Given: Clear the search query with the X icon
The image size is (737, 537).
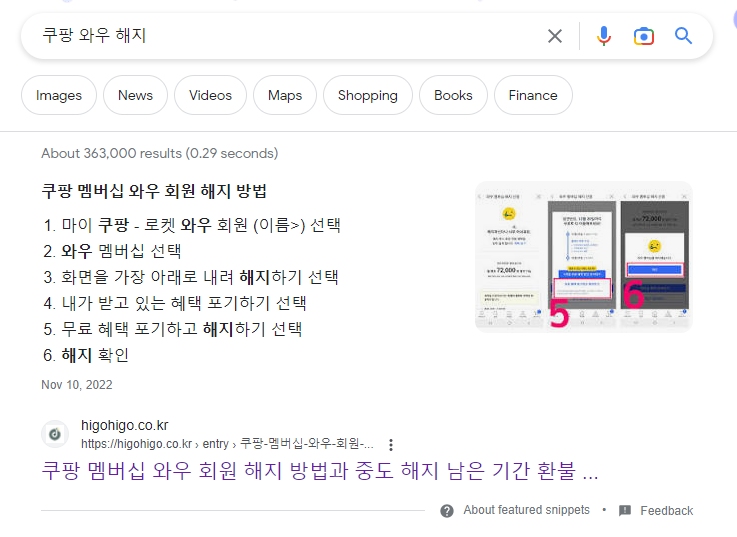Looking at the screenshot, I should [x=555, y=36].
